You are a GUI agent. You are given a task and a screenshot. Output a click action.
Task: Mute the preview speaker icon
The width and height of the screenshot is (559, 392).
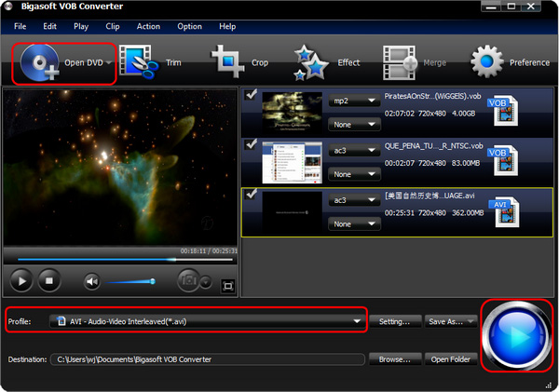(92, 281)
